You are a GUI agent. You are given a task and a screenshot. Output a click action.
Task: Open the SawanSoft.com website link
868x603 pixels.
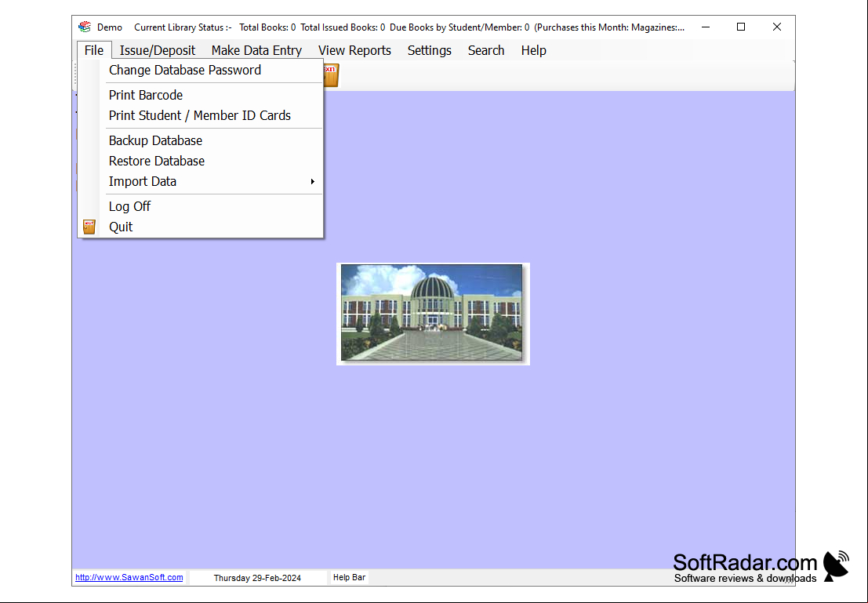click(x=129, y=577)
